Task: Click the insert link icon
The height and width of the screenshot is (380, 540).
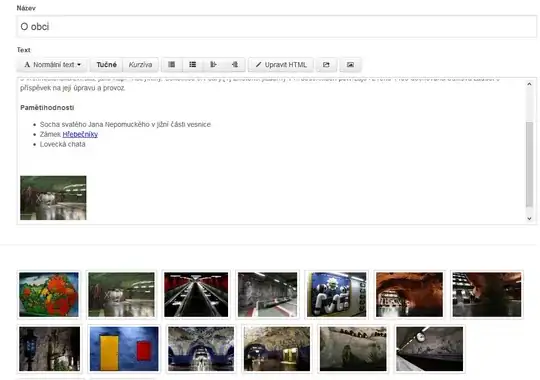Action: click(x=326, y=65)
